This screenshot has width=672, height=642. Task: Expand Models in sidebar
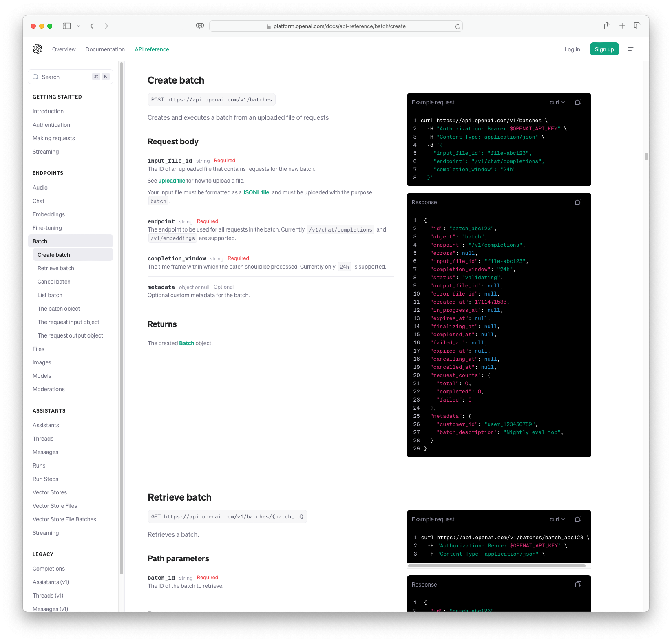click(x=42, y=376)
